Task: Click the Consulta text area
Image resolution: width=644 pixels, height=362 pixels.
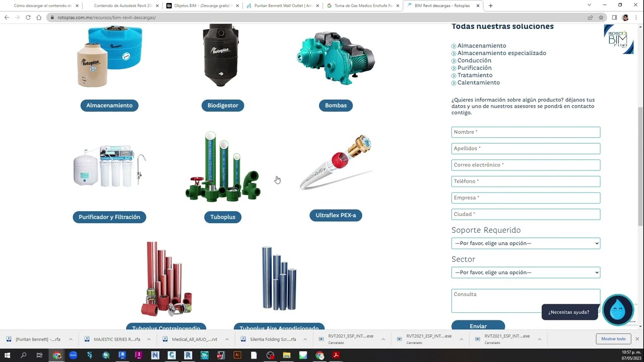Action: [526, 301]
